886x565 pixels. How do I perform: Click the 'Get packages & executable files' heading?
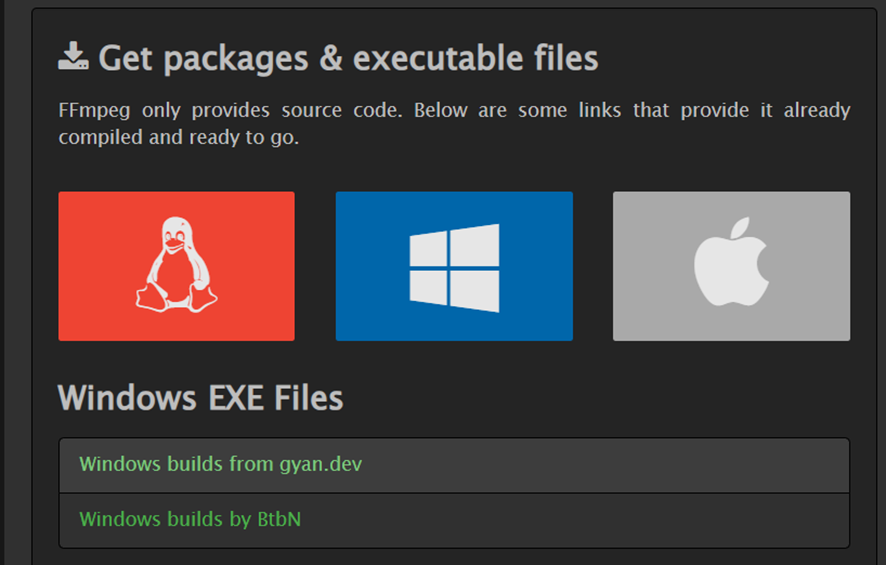(348, 58)
